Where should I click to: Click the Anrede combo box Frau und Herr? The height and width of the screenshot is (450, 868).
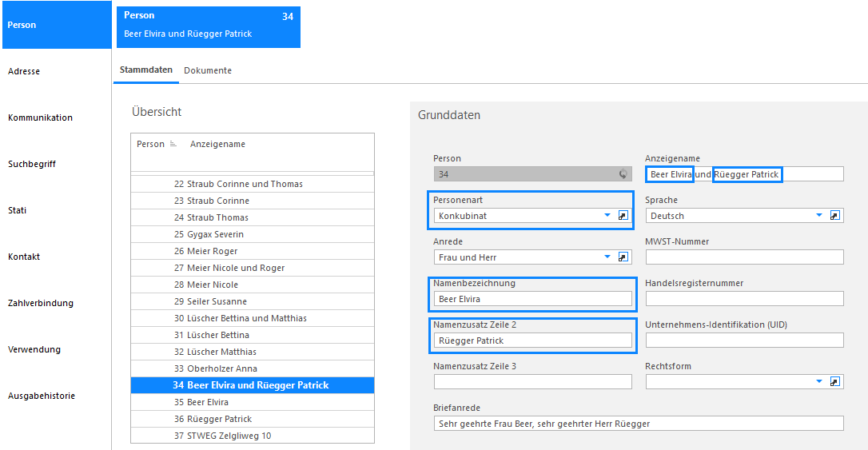click(x=532, y=257)
